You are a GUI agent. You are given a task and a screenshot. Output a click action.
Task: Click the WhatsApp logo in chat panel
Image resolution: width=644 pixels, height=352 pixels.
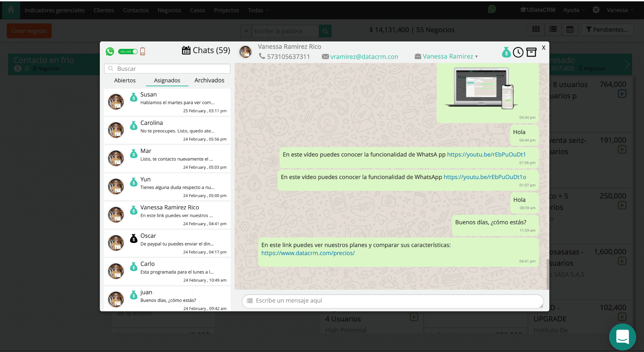pos(110,51)
